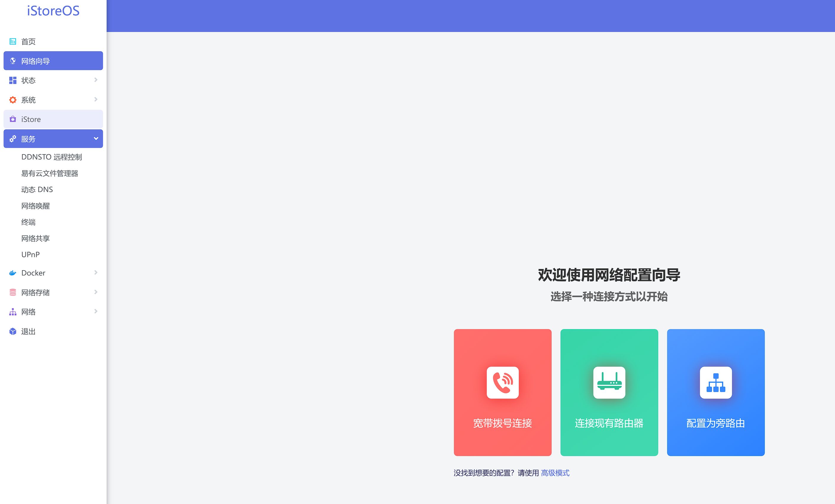Click the 网络存储 database icon

pos(13,292)
